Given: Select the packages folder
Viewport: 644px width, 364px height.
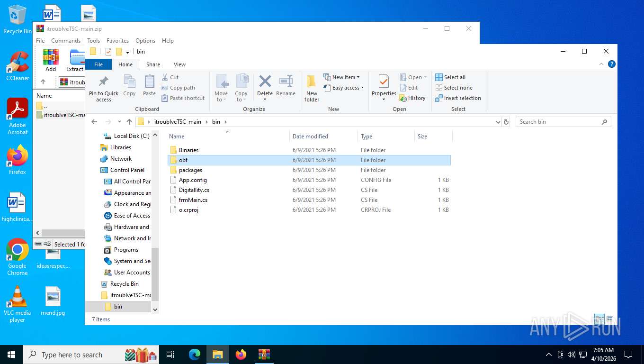Looking at the screenshot, I should (309, 170).
